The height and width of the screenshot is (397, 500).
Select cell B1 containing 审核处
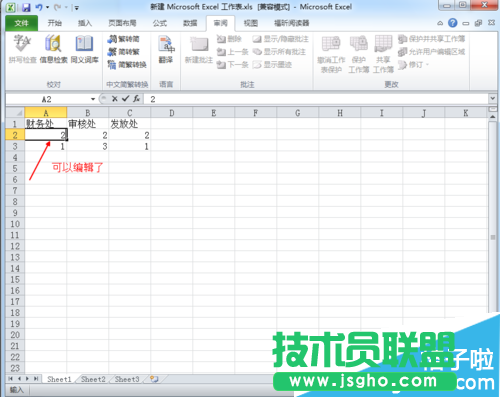click(88, 124)
